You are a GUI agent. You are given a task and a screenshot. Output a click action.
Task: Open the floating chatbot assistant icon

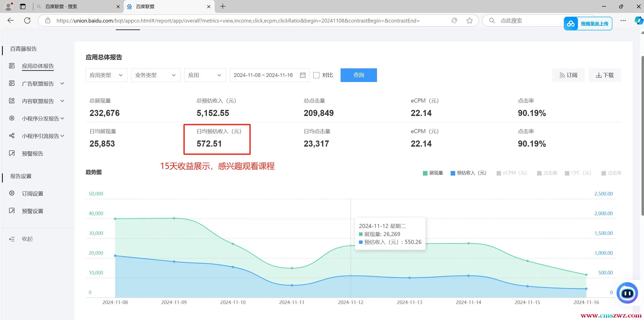click(x=627, y=293)
